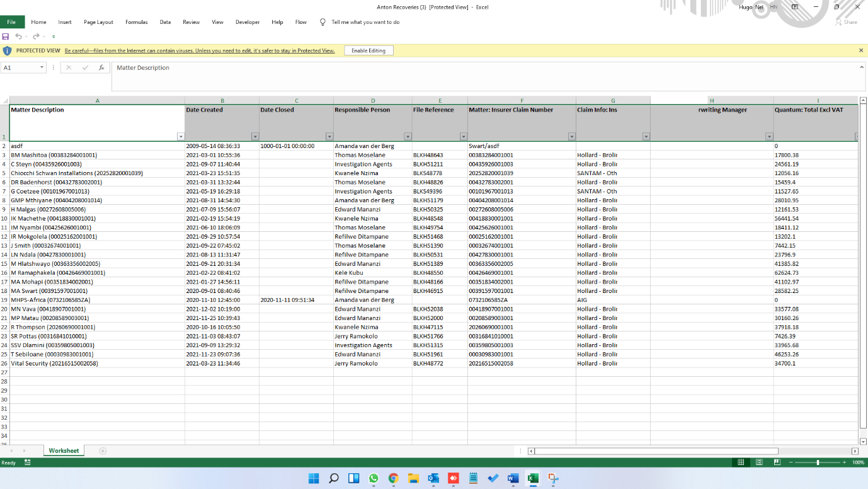Viewport: 868px width, 489px height.
Task: Select the Worksheet sheet tab
Action: pyautogui.click(x=64, y=451)
